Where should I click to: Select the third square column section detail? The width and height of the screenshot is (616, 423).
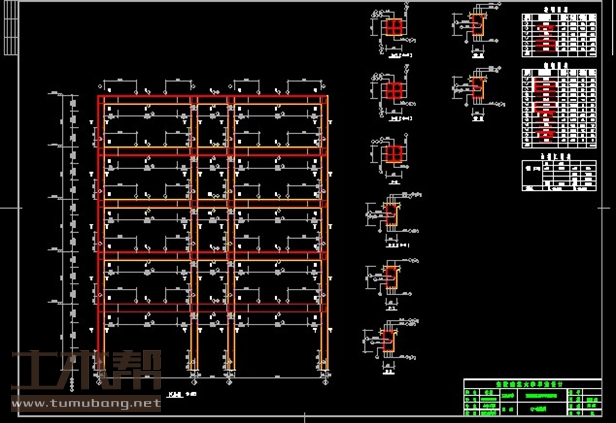coord(396,152)
